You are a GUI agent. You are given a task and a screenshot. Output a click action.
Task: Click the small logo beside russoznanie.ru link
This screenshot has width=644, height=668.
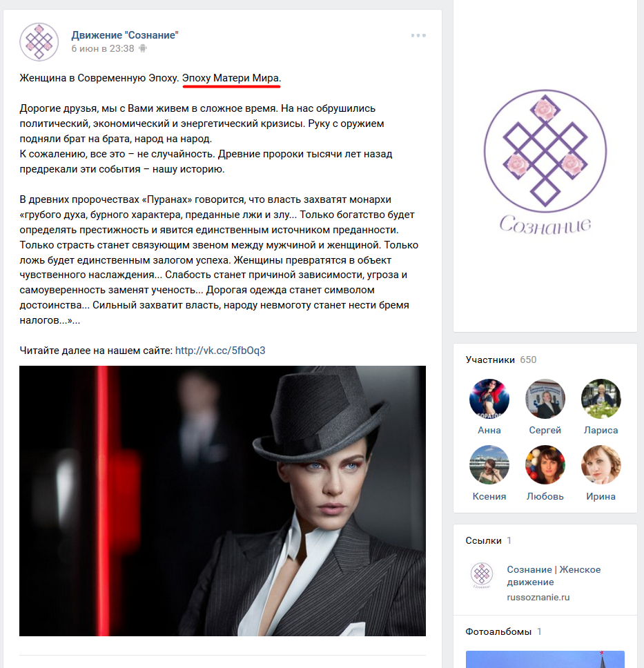point(482,575)
